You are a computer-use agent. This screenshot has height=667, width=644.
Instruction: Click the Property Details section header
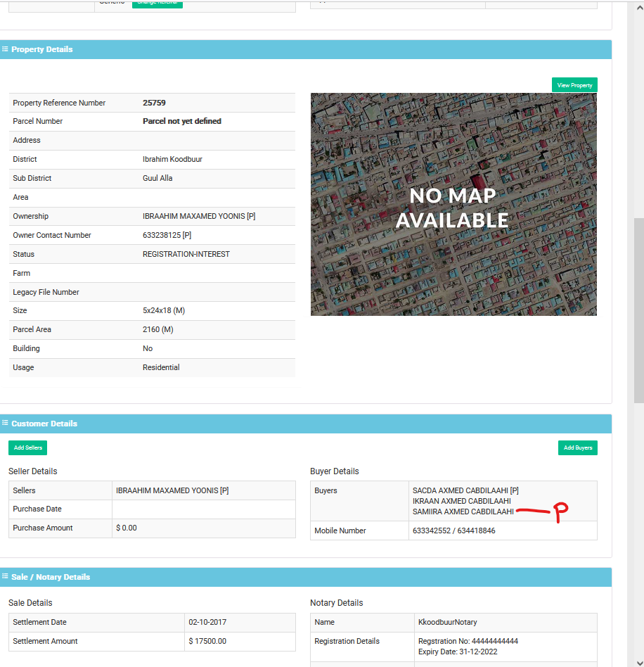(306, 49)
